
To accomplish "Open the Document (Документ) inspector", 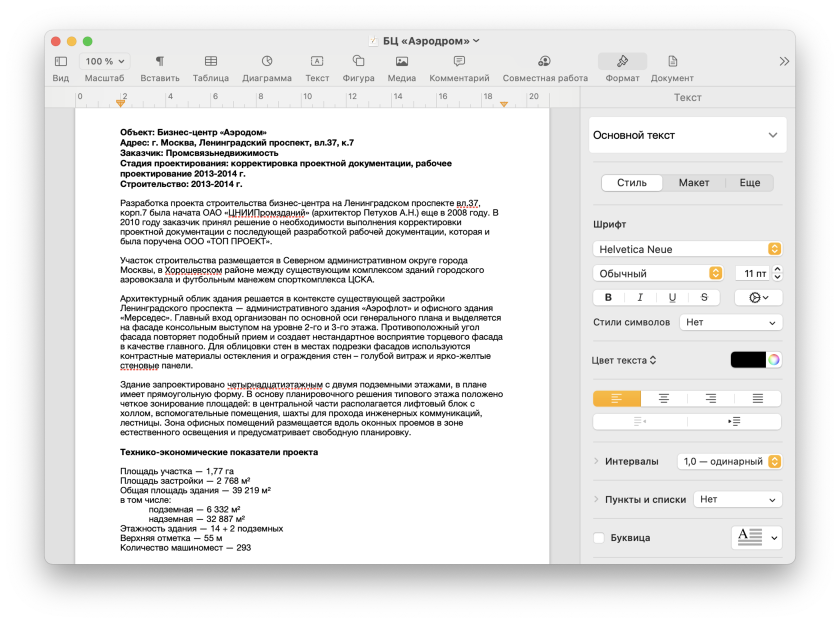I will (x=672, y=61).
